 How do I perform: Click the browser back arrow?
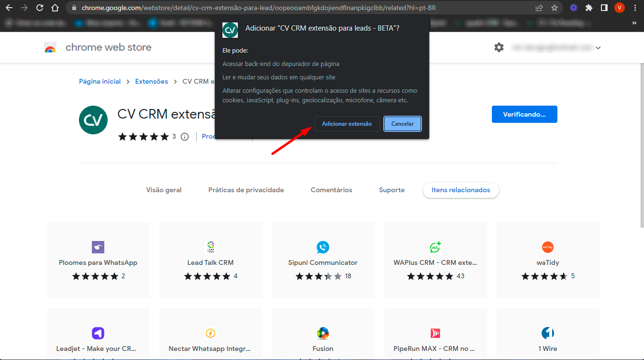pos(9,8)
